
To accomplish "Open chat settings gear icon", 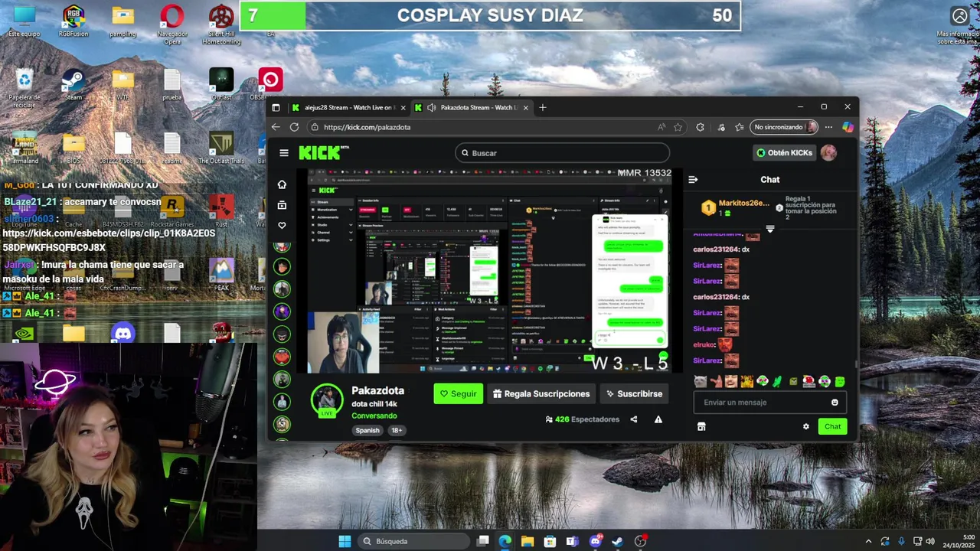I will (x=805, y=427).
